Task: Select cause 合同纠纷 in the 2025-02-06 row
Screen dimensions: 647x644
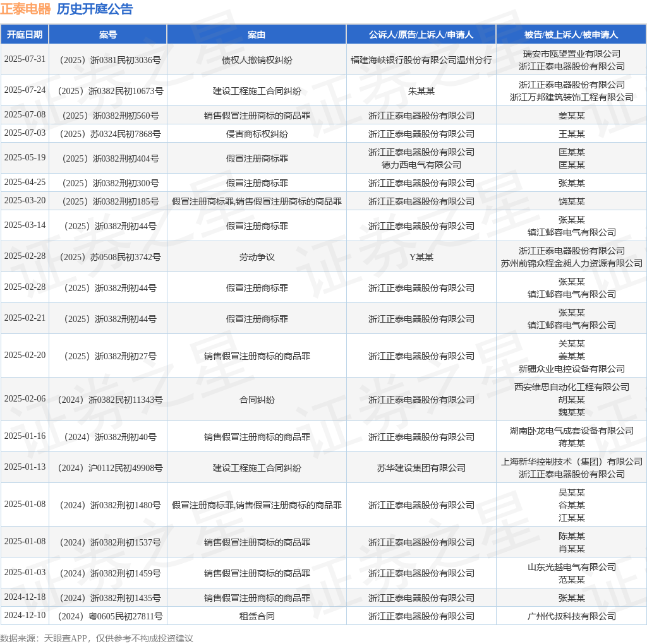Action: pos(257,400)
